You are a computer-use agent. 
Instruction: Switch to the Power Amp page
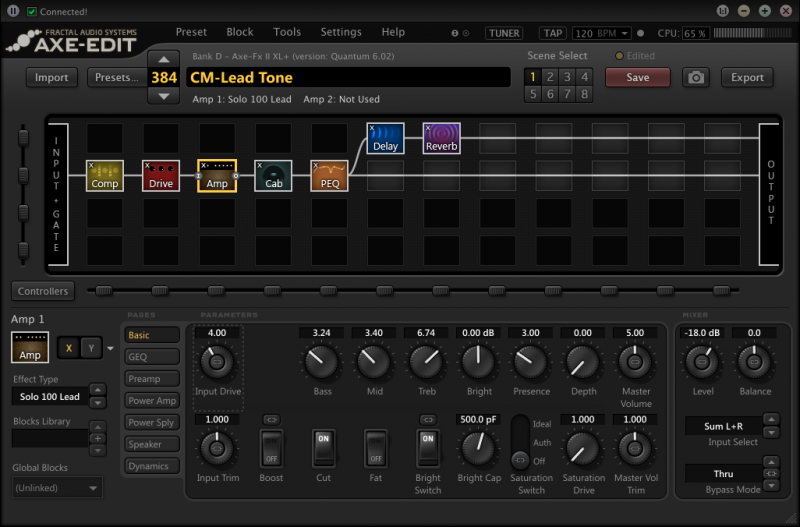[152, 401]
